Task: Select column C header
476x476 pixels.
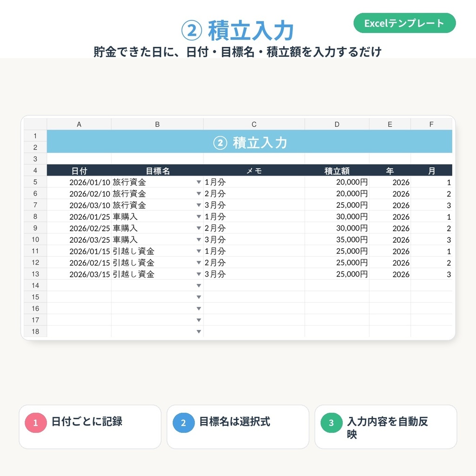Action: point(254,125)
